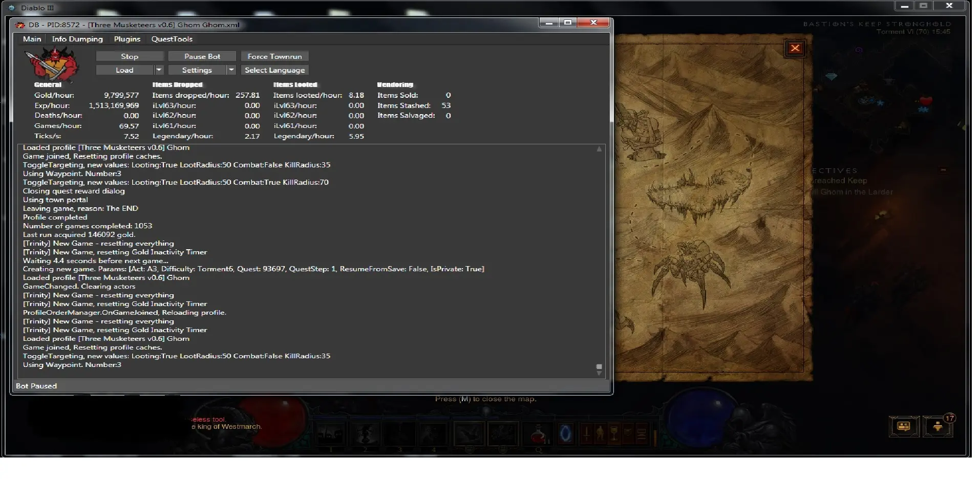Click the blue town portal icon
Image resolution: width=980 pixels, height=479 pixels.
pyautogui.click(x=565, y=434)
